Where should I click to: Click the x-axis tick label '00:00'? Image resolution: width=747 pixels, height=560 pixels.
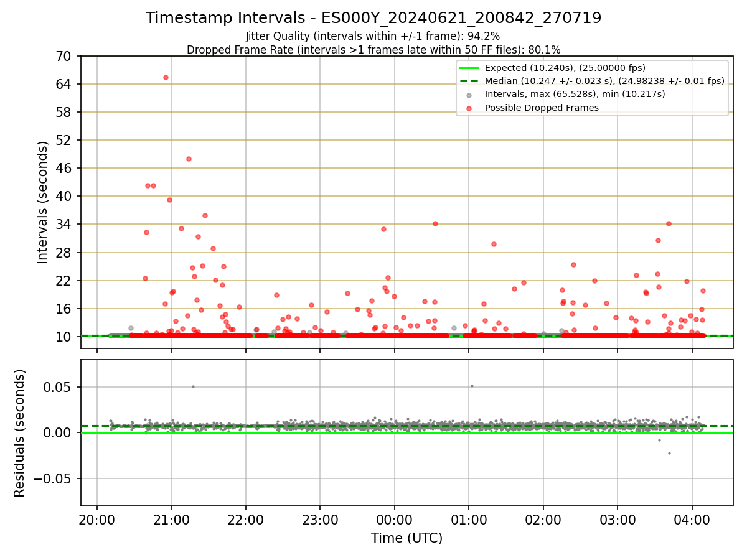[x=395, y=520]
